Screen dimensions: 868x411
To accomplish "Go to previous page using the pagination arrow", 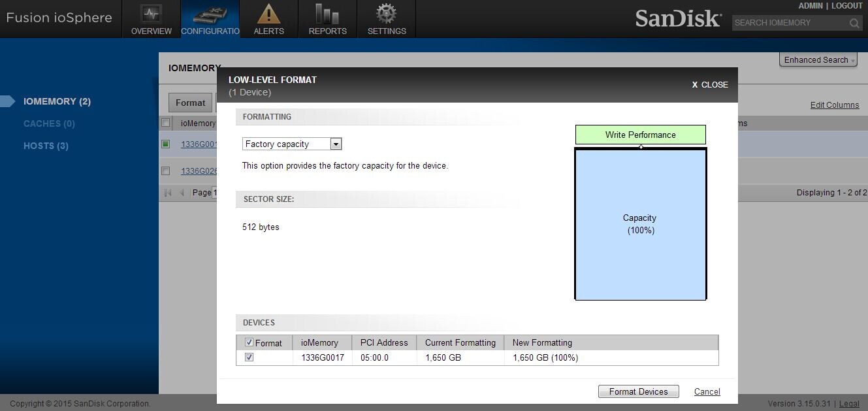I will [x=182, y=193].
